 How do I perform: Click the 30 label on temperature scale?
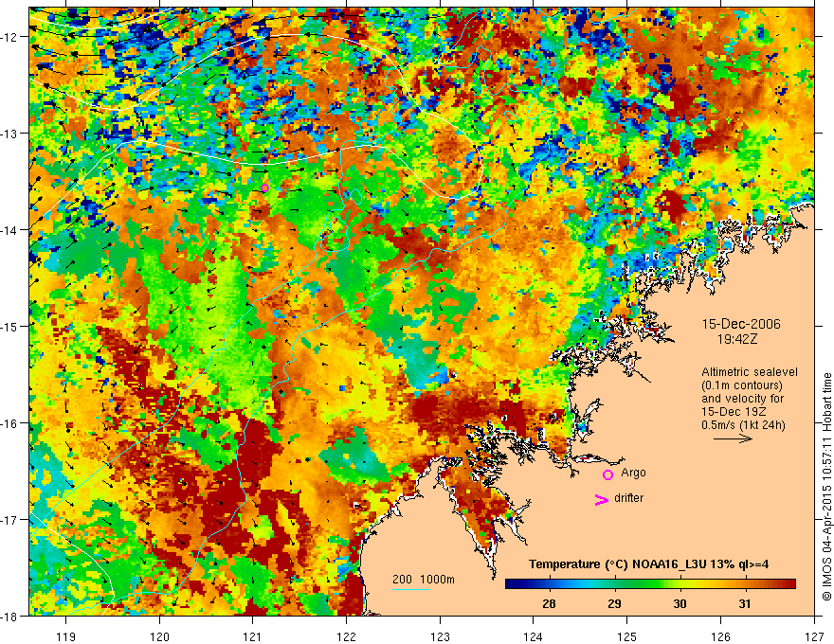click(680, 603)
